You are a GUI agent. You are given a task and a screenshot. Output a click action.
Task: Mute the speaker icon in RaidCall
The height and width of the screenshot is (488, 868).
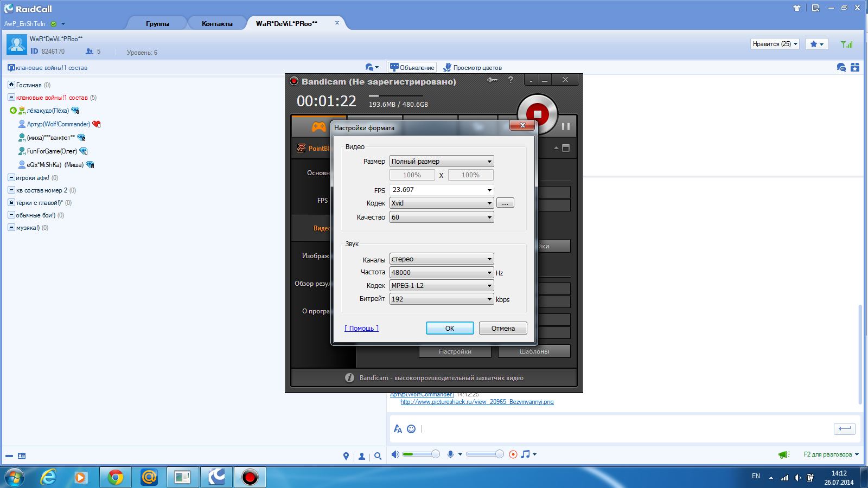(x=395, y=454)
